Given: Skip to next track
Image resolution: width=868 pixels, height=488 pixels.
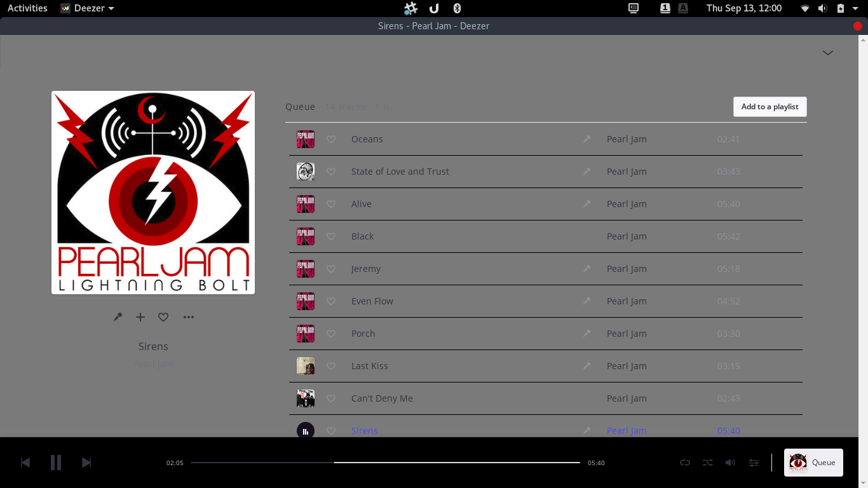Looking at the screenshot, I should click(86, 463).
